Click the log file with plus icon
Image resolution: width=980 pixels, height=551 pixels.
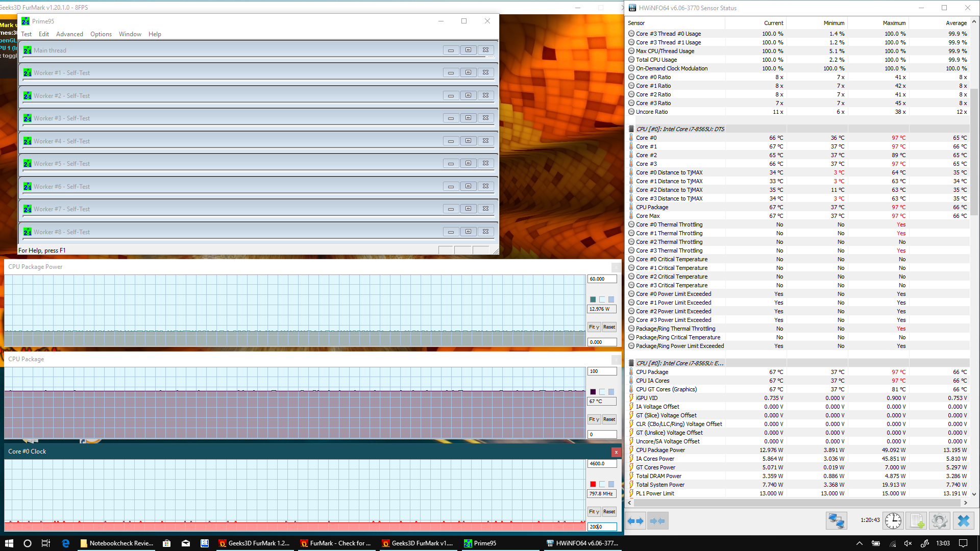tap(917, 521)
